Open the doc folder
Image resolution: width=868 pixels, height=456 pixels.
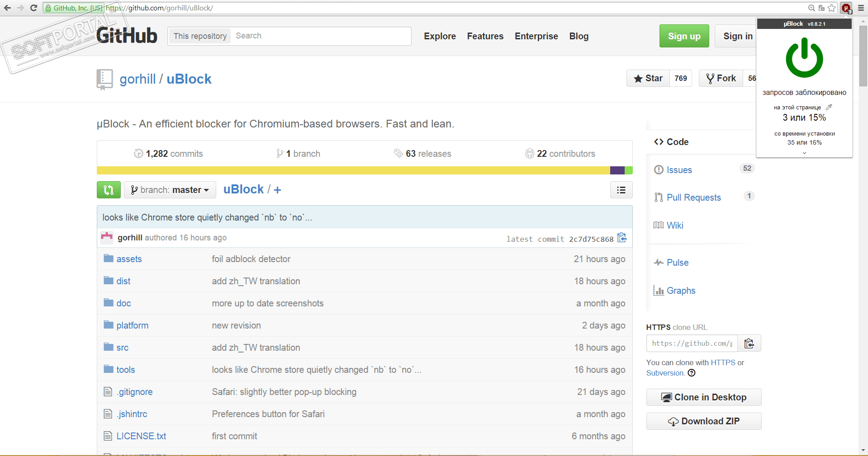[x=123, y=303]
